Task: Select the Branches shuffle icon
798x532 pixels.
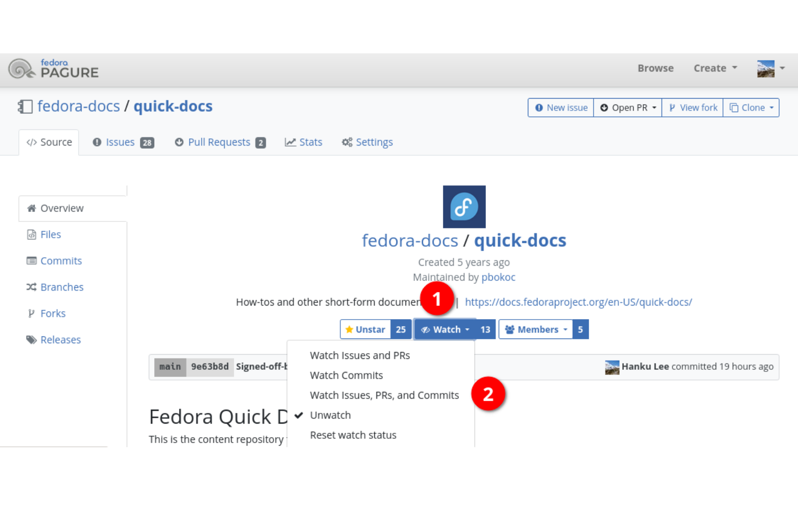Action: tap(31, 287)
